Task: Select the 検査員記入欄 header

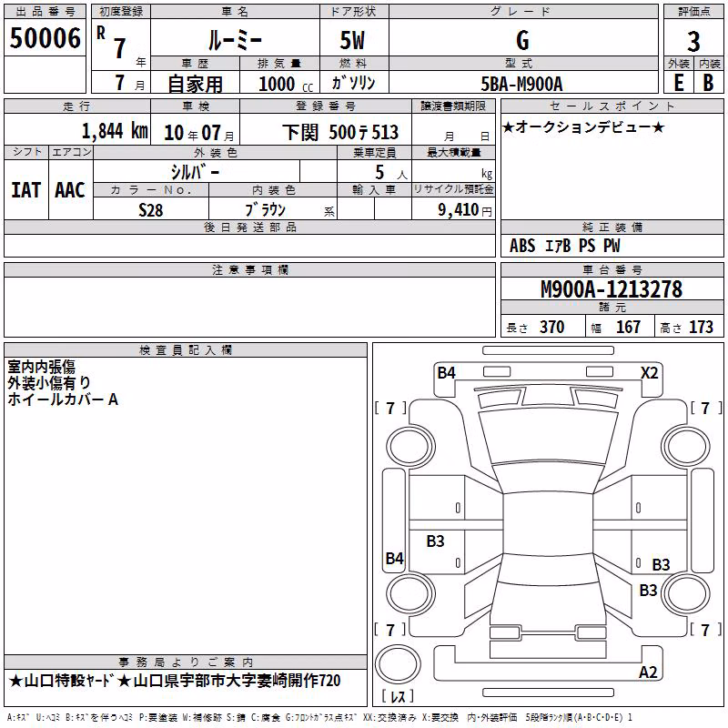Action: [186, 350]
